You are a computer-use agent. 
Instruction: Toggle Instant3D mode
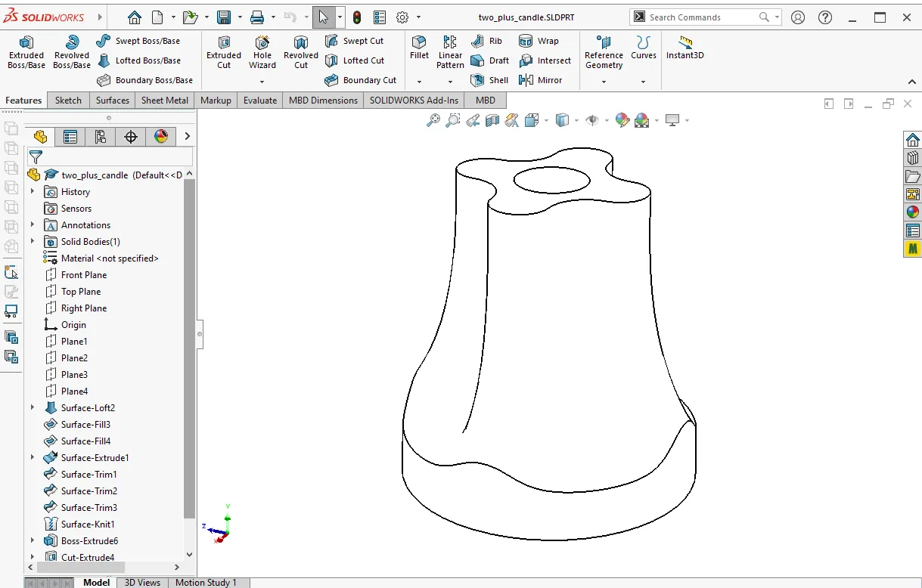pyautogui.click(x=685, y=51)
